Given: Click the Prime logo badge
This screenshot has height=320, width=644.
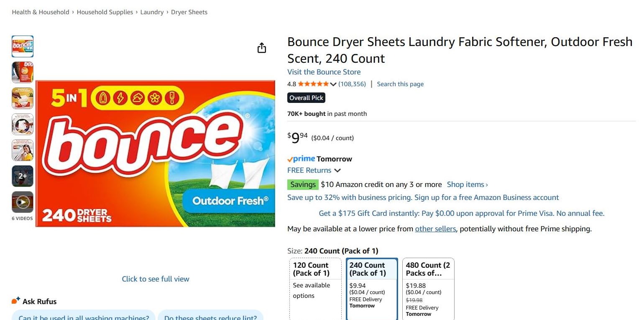Looking at the screenshot, I should (x=301, y=159).
